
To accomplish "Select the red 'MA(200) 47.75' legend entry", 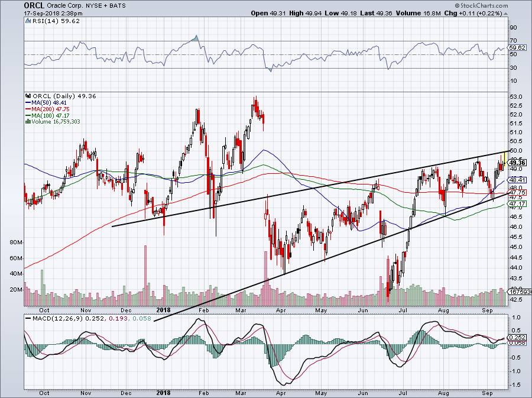I will (48, 109).
